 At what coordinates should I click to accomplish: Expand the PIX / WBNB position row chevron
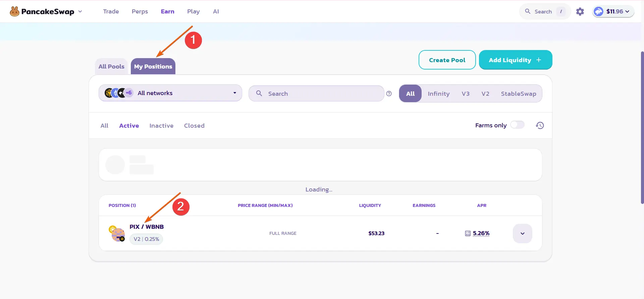click(x=523, y=233)
